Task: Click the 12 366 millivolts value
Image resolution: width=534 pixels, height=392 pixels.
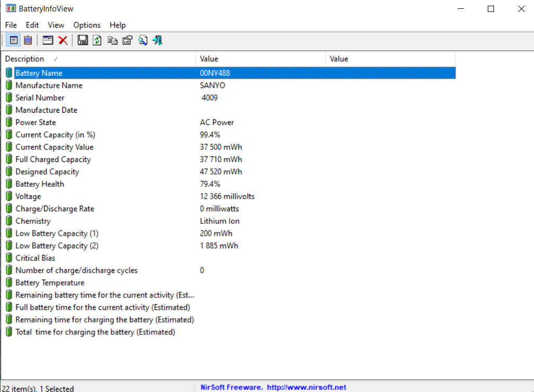Action: pos(227,196)
